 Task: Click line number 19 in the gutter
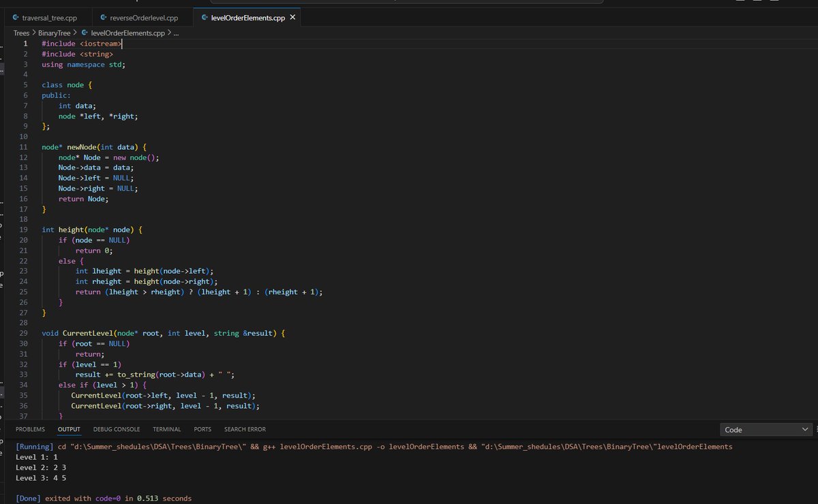pos(24,230)
